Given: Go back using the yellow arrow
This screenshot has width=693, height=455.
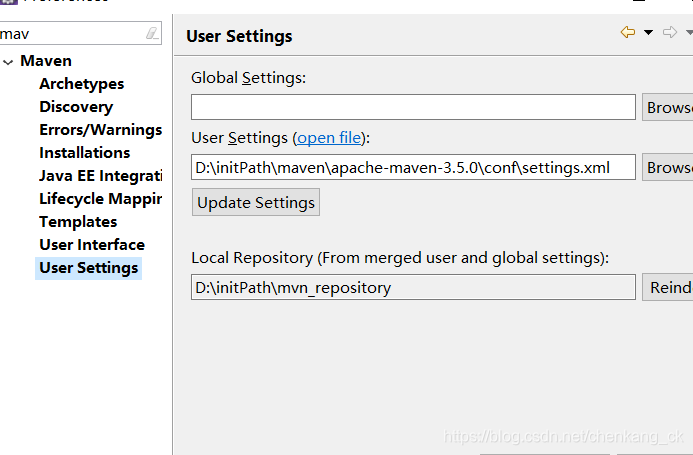Looking at the screenshot, I should [628, 32].
